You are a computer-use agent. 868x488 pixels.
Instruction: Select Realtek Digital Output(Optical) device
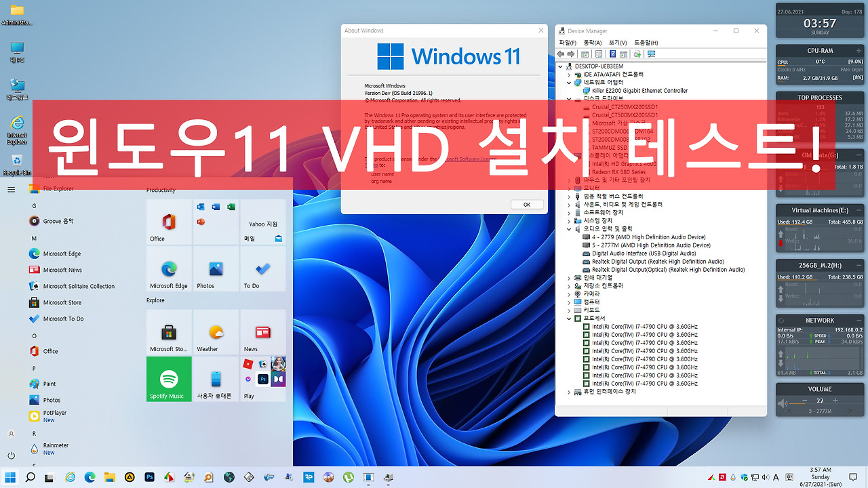point(664,270)
